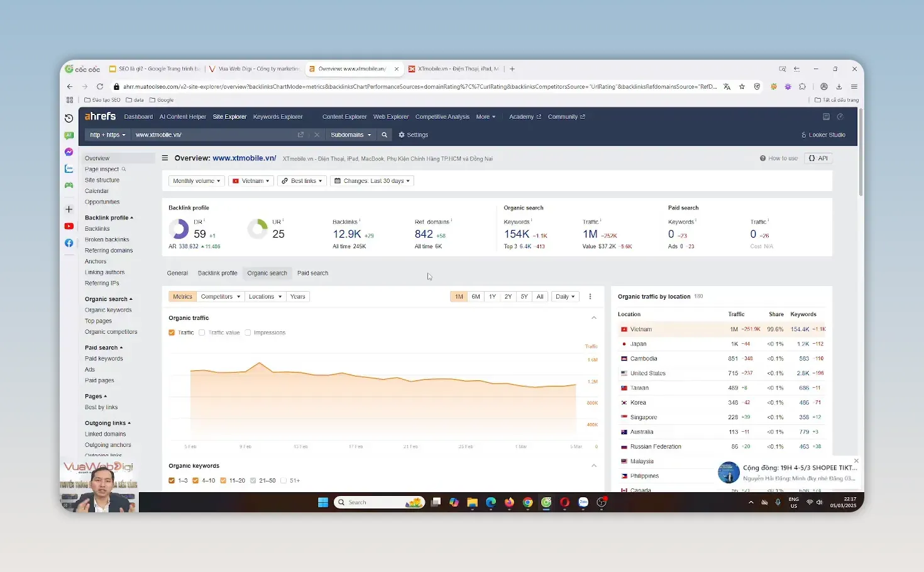Open the Competitors chart dropdown
The image size is (924, 572).
pyautogui.click(x=221, y=297)
